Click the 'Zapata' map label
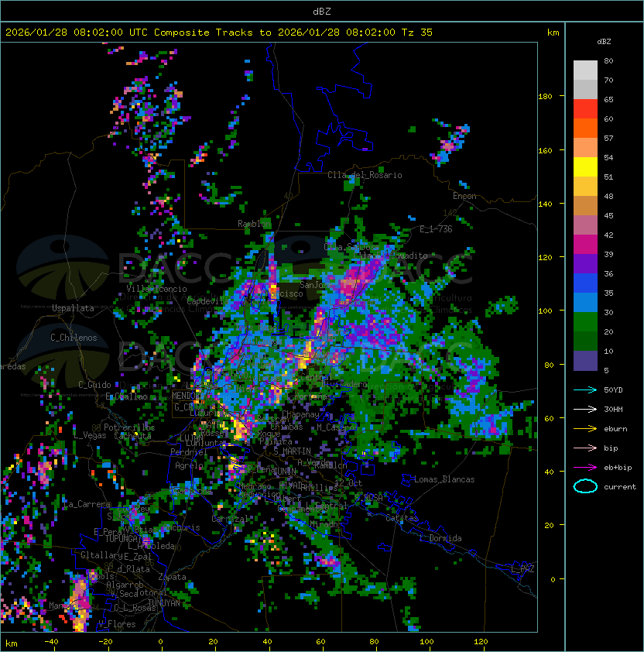The height and width of the screenshot is (652, 644). 172,577
